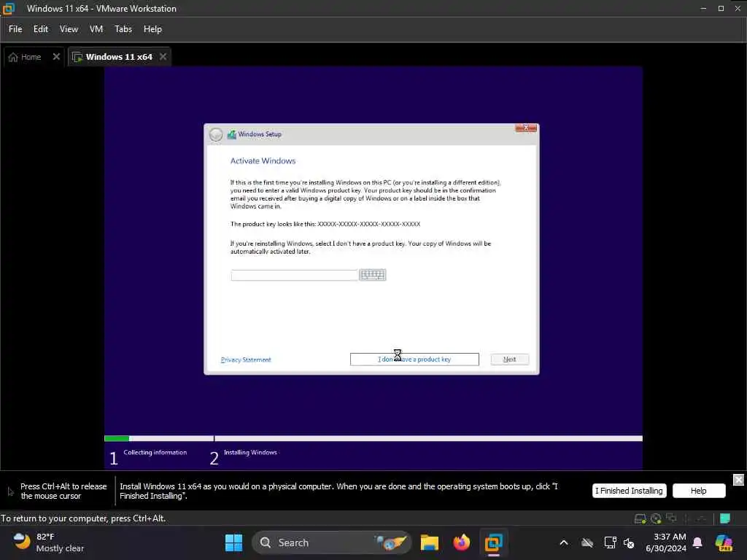747x560 pixels.
Task: Close the Windows 11 x64 tab
Action: (x=163, y=57)
